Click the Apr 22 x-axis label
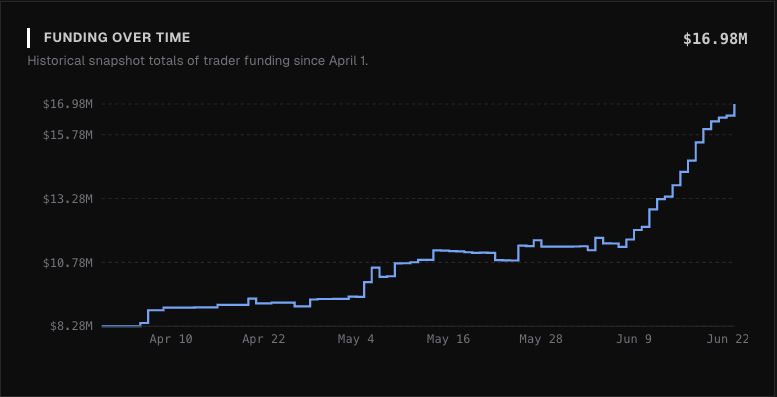This screenshot has width=777, height=397. pyautogui.click(x=264, y=339)
